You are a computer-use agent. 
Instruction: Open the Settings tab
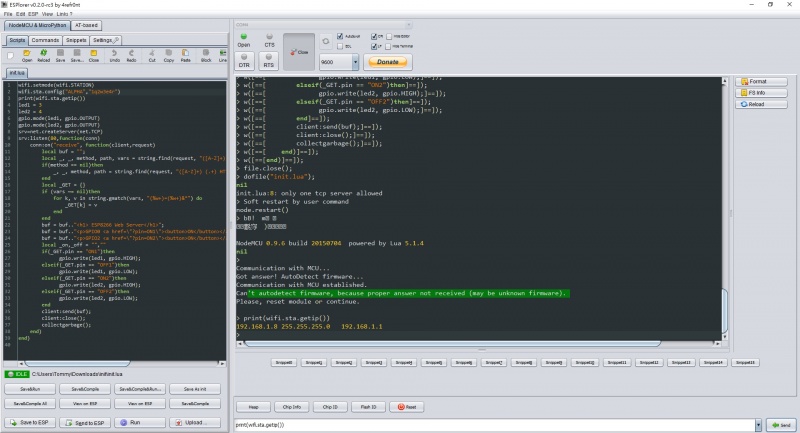coord(106,40)
